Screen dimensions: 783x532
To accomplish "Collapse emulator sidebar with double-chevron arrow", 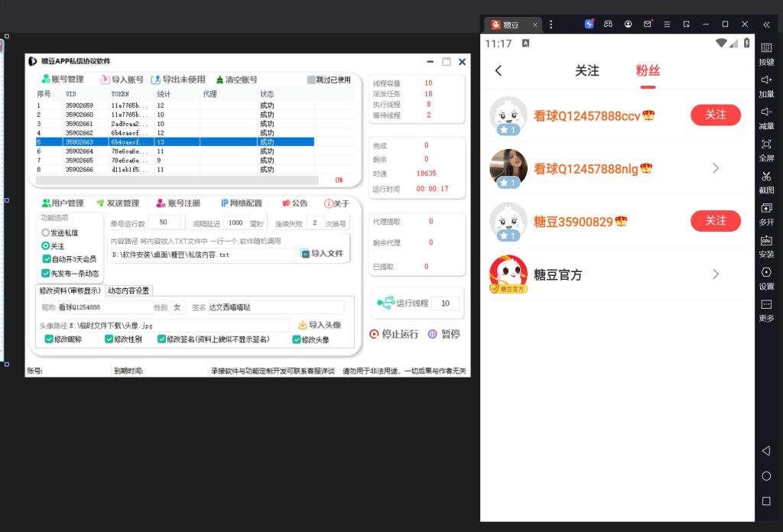I will [x=766, y=24].
